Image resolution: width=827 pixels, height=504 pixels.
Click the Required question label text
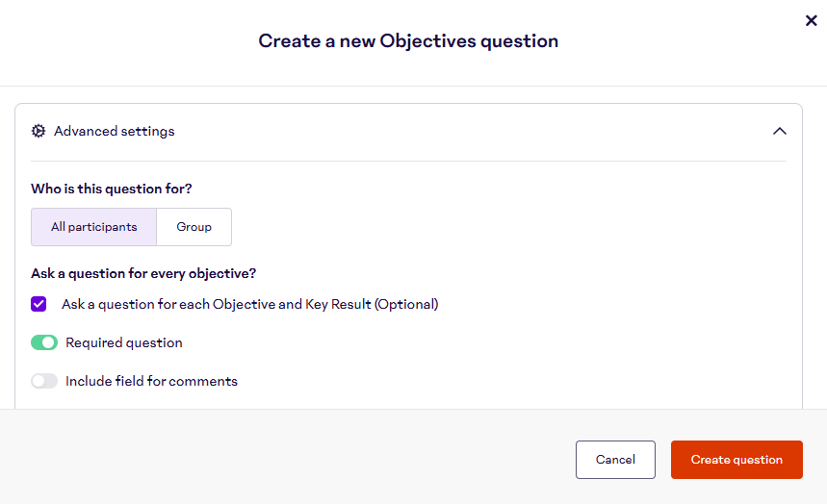click(123, 342)
